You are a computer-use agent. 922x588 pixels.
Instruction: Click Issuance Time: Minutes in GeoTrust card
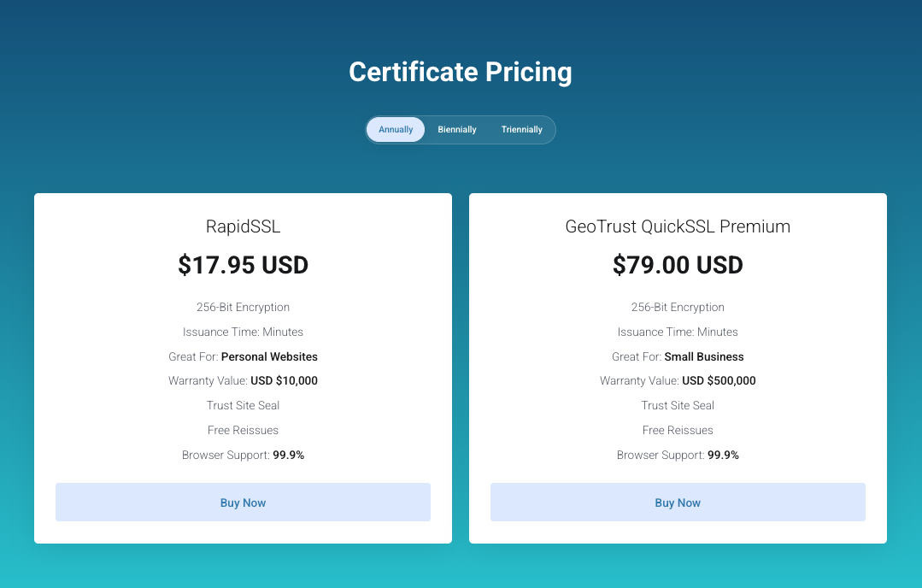click(x=678, y=332)
